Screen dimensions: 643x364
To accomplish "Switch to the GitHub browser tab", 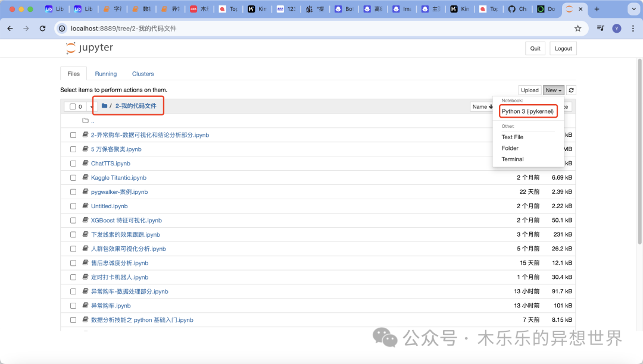I will pos(517,9).
